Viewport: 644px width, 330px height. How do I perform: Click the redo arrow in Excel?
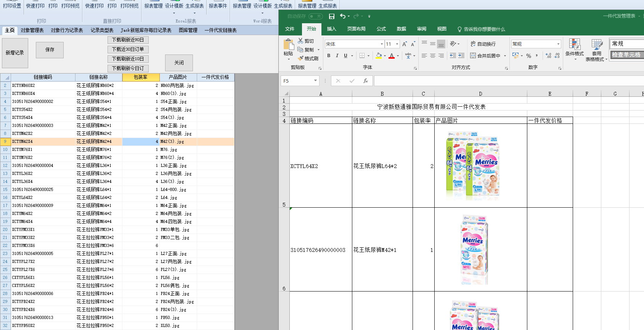(356, 16)
